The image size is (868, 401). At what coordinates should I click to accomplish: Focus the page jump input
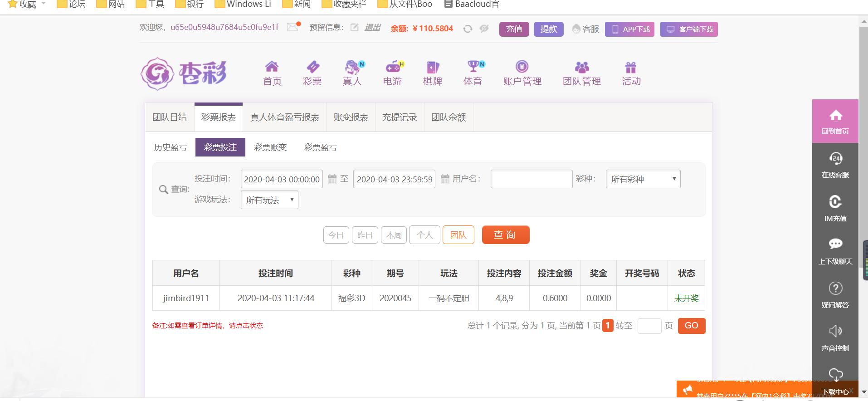click(x=649, y=326)
